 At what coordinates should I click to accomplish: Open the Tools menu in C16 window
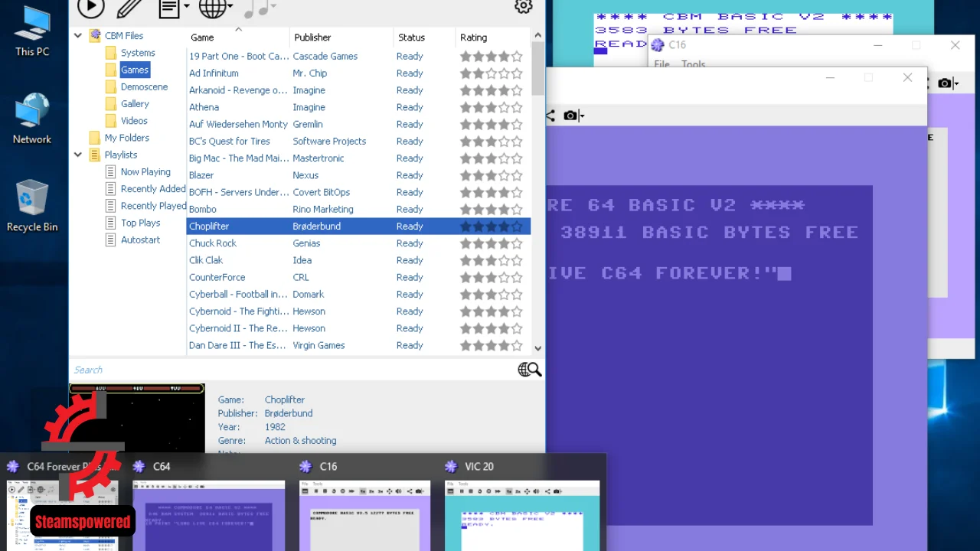(x=694, y=65)
